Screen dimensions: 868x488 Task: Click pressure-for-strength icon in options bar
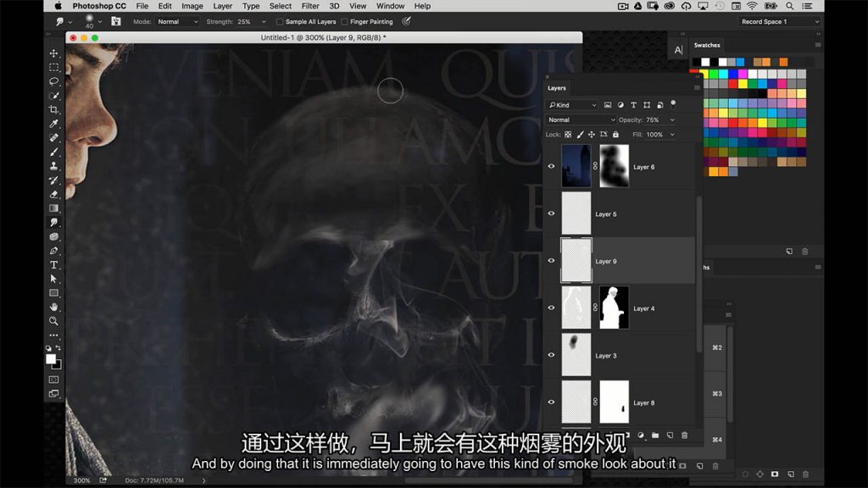pyautogui.click(x=406, y=21)
